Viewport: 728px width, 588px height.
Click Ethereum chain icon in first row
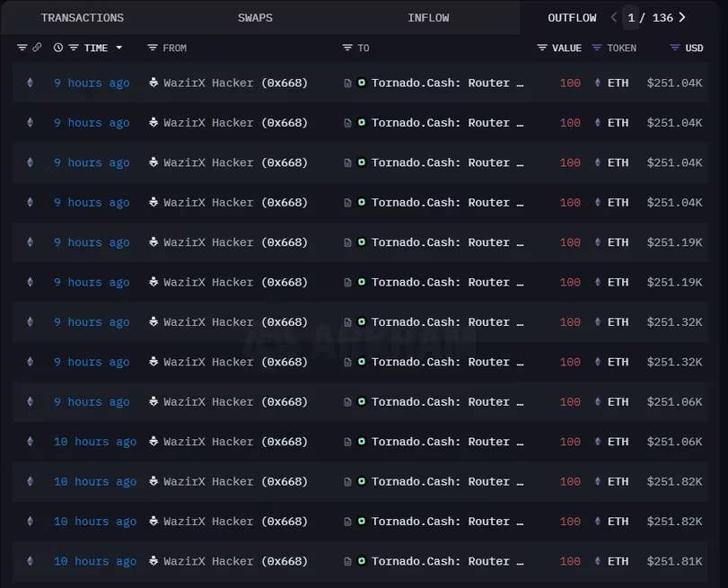[x=31, y=83]
